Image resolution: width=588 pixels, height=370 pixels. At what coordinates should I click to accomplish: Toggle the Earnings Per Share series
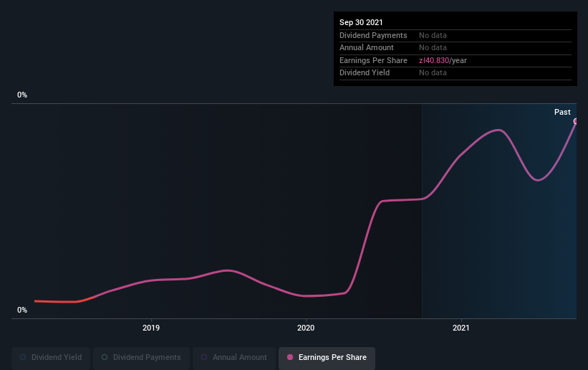(x=327, y=357)
